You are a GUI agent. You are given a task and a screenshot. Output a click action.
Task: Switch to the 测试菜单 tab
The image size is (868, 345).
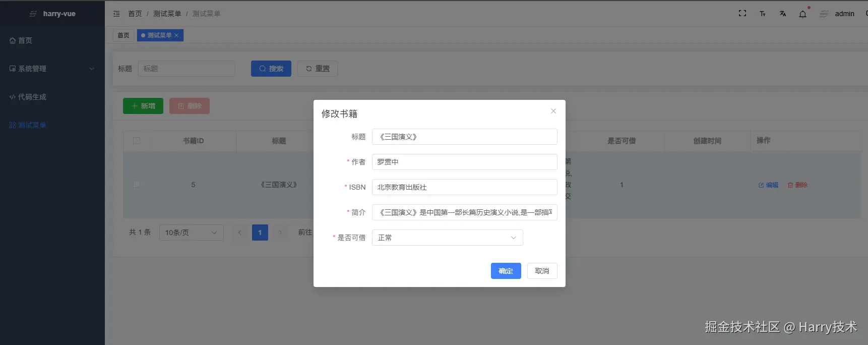(x=159, y=35)
